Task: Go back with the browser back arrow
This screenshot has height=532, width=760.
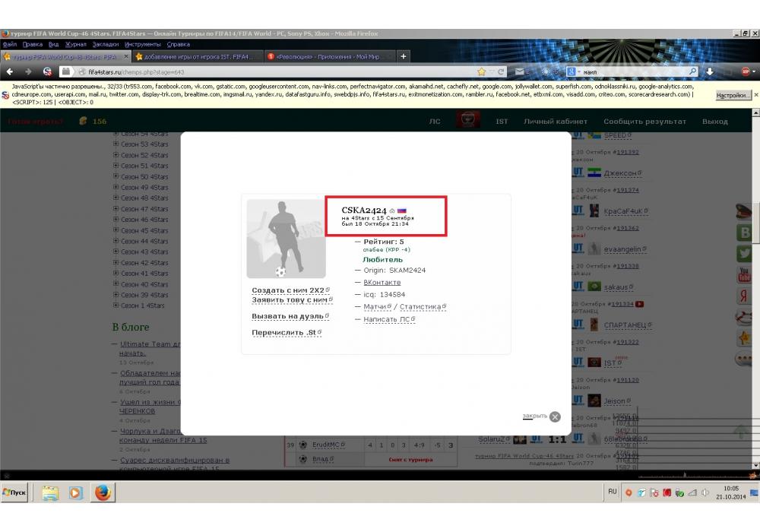Action: click(x=10, y=71)
